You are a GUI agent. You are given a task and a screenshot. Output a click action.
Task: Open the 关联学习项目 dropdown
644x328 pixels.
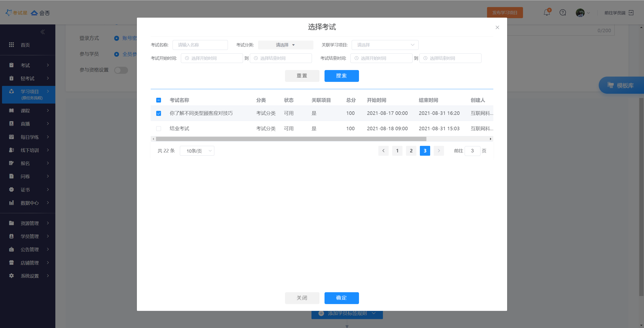(x=385, y=45)
